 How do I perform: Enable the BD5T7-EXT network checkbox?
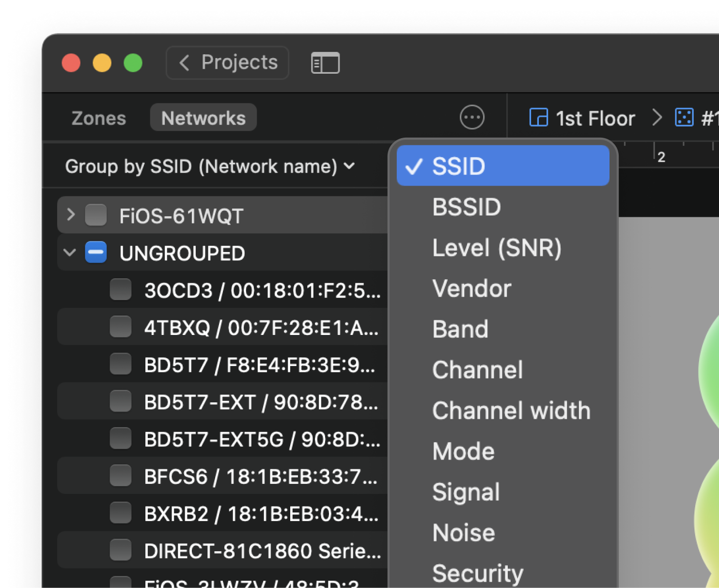[121, 402]
